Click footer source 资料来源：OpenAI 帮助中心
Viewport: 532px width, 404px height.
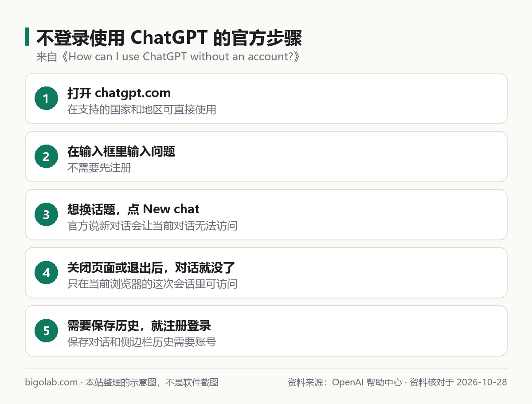pos(344,382)
